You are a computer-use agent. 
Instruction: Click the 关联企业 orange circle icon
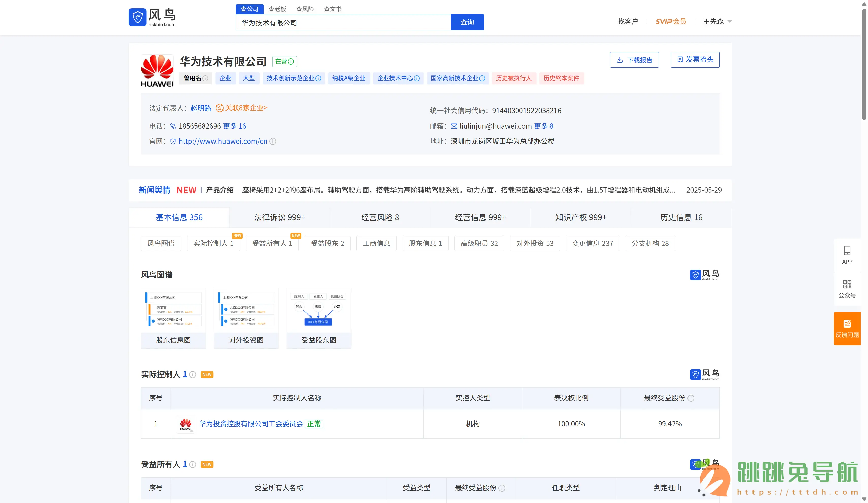pos(219,108)
